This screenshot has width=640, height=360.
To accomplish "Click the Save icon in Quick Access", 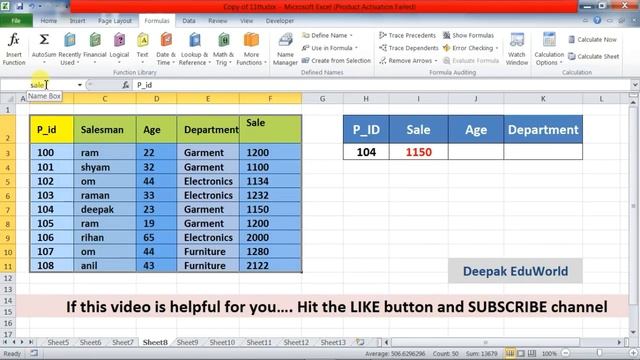I will [x=19, y=6].
